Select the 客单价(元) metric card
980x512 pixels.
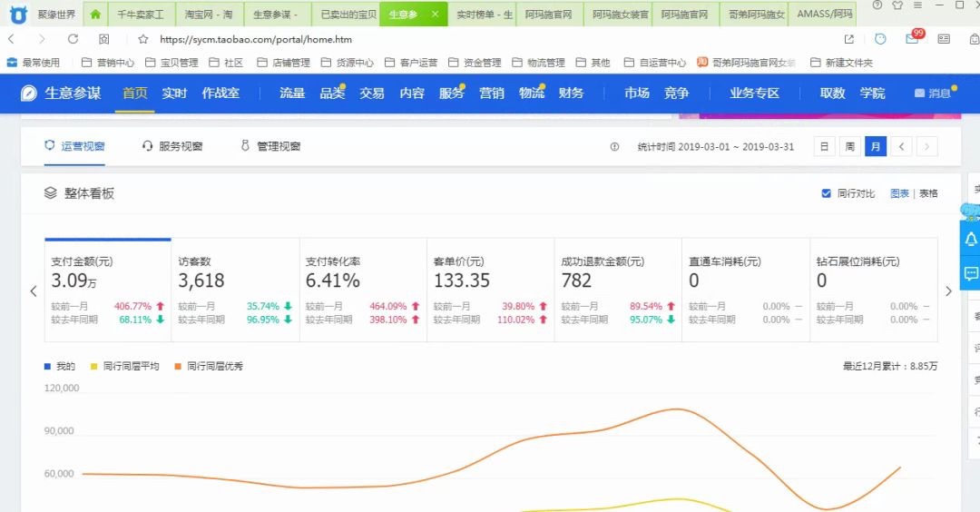tap(491, 290)
